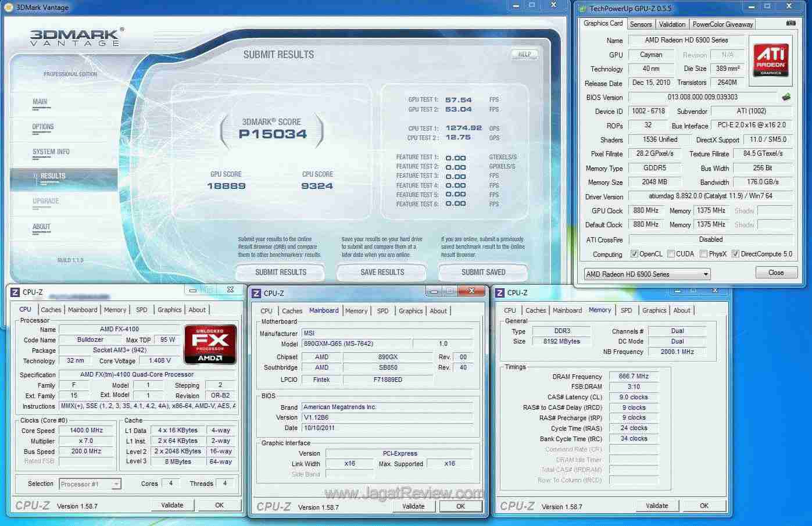Click the Help button in 3DMark
The height and width of the screenshot is (526, 812).
(524, 54)
